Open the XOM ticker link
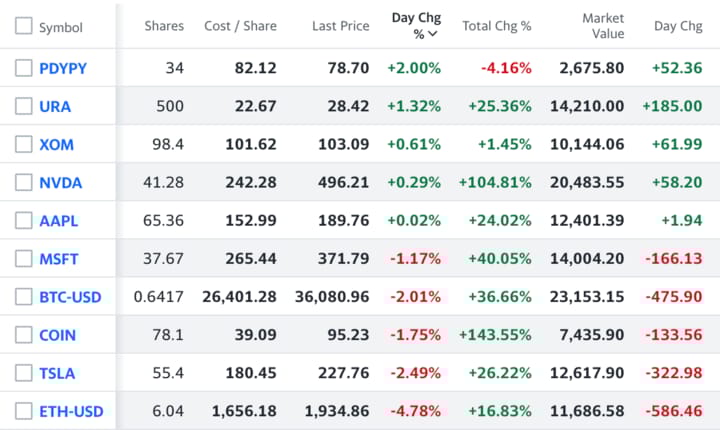Image resolution: width=720 pixels, height=430 pixels. click(56, 144)
